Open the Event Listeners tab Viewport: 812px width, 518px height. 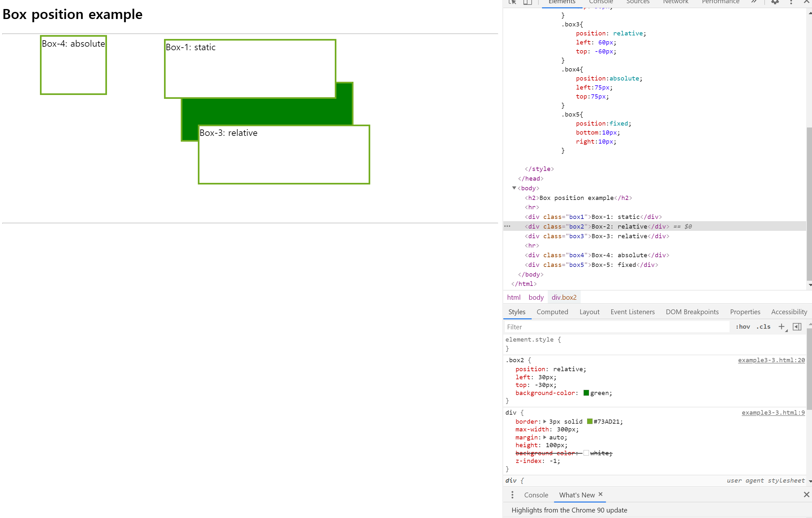tap(632, 312)
